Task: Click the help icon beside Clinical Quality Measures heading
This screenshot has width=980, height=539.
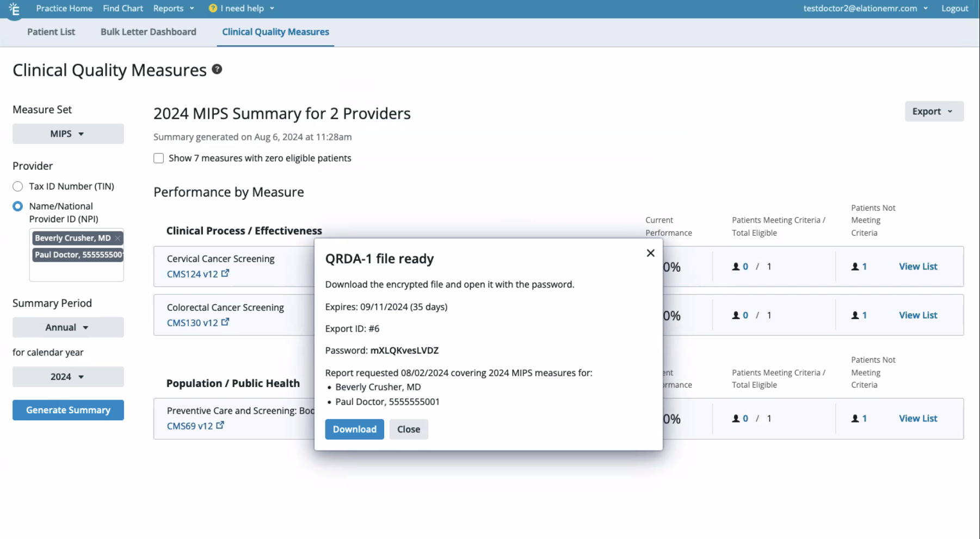Action: click(x=217, y=69)
